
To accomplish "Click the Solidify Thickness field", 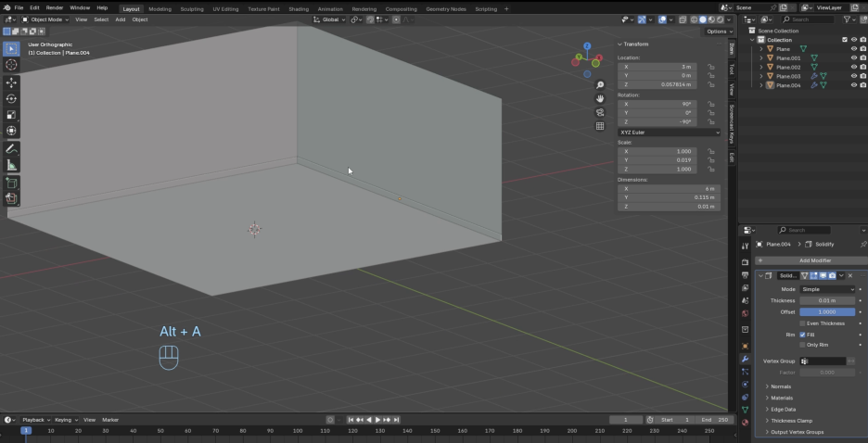I will pos(827,301).
